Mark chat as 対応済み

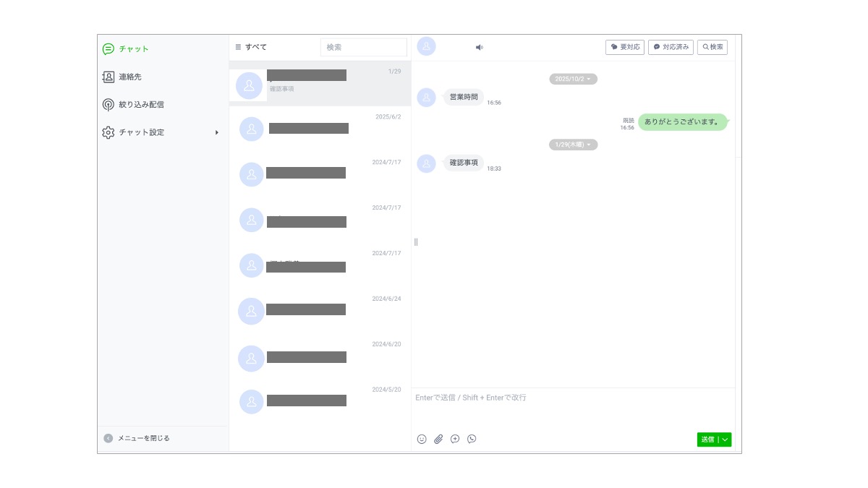[671, 47]
